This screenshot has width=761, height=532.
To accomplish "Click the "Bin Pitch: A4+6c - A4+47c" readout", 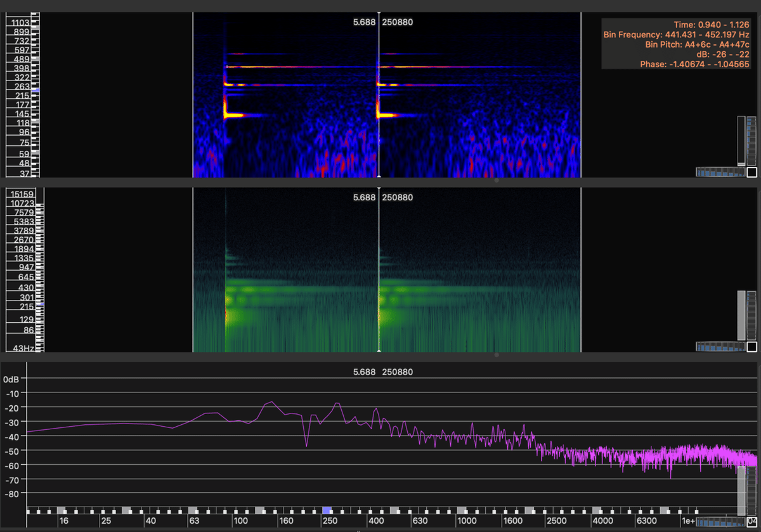I will pyautogui.click(x=698, y=44).
